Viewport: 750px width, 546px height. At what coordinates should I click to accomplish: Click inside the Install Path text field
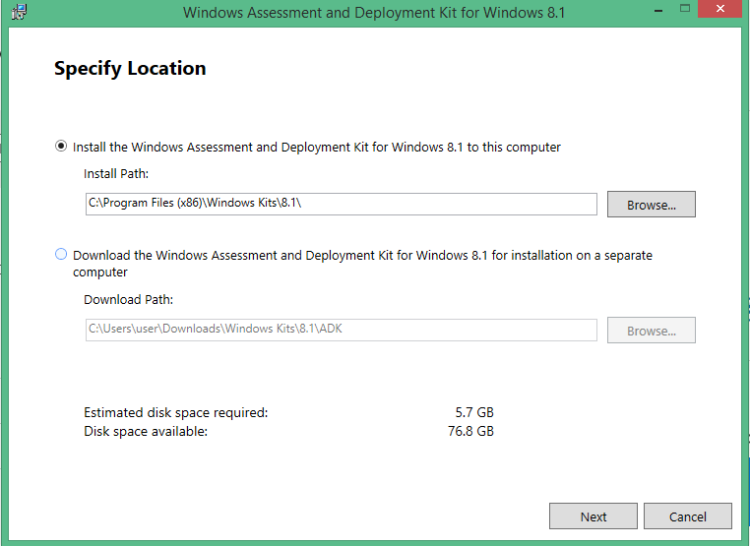coord(340,204)
